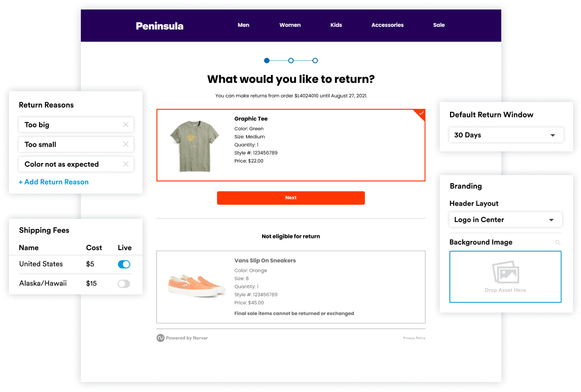The width and height of the screenshot is (581, 392).
Task: Open the Sale menu item
Action: (439, 25)
